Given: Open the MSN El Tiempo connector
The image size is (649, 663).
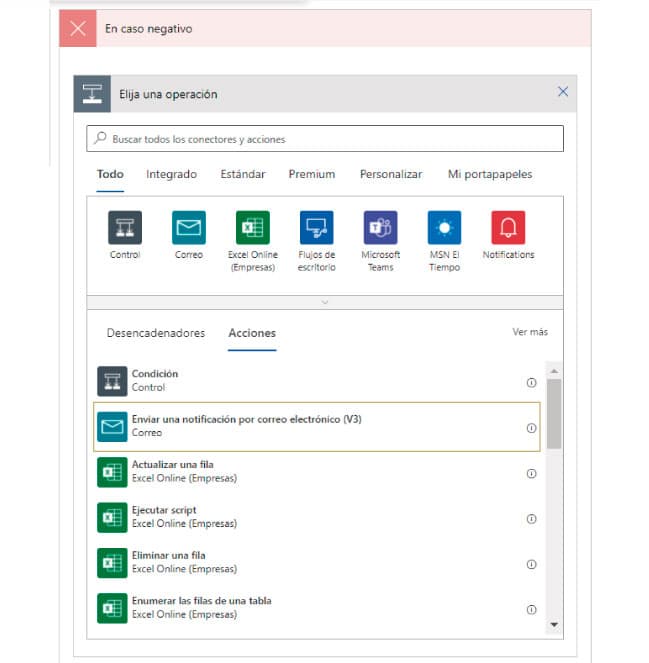Looking at the screenshot, I should [444, 228].
